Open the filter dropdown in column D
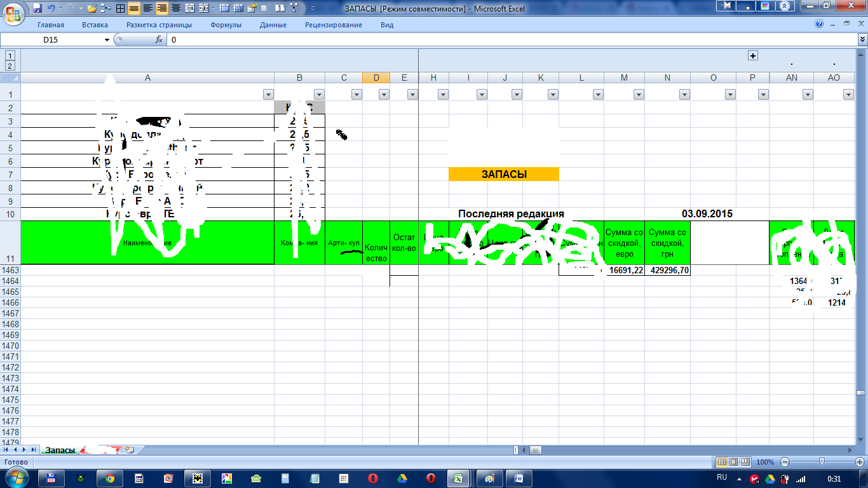 384,94
